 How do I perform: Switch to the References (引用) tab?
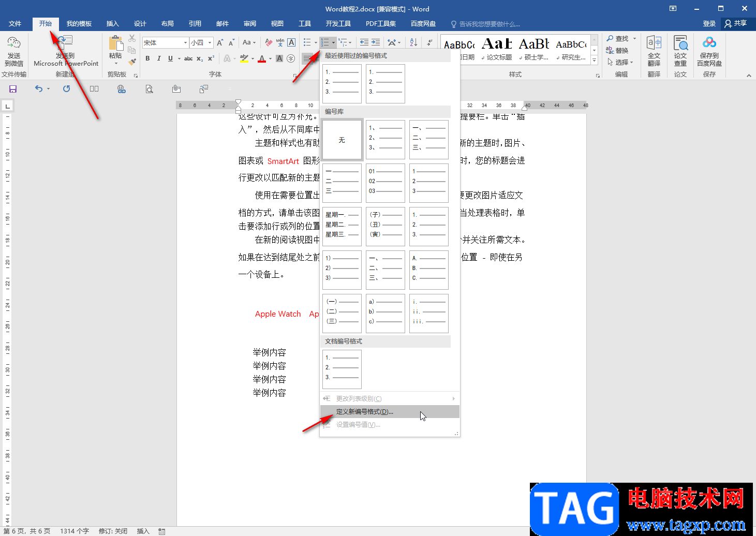[195, 24]
